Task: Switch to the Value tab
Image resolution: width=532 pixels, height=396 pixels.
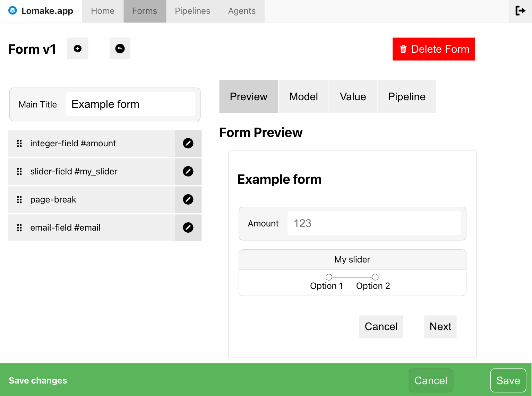Action: pos(353,96)
